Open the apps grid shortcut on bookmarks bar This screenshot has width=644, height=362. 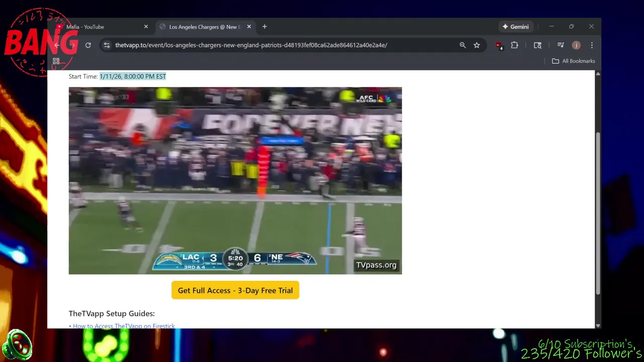56,61
